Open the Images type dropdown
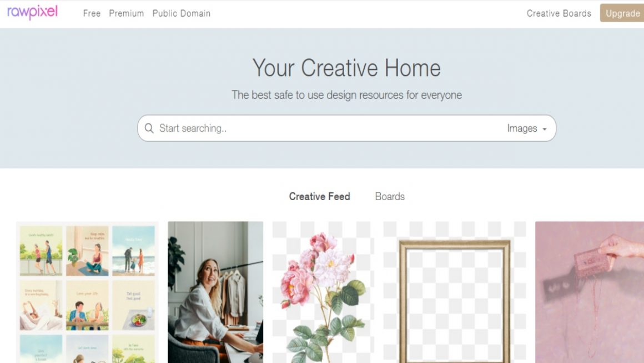Image resolution: width=644 pixels, height=363 pixels. [526, 128]
